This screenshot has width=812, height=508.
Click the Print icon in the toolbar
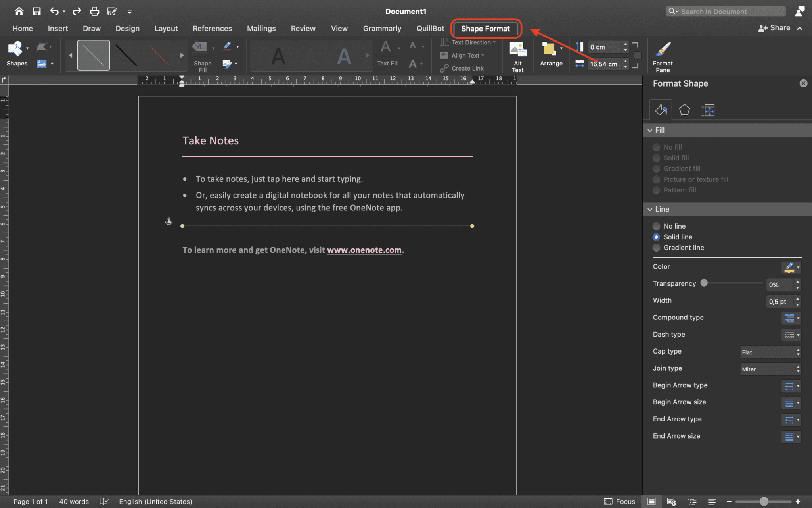pyautogui.click(x=94, y=11)
